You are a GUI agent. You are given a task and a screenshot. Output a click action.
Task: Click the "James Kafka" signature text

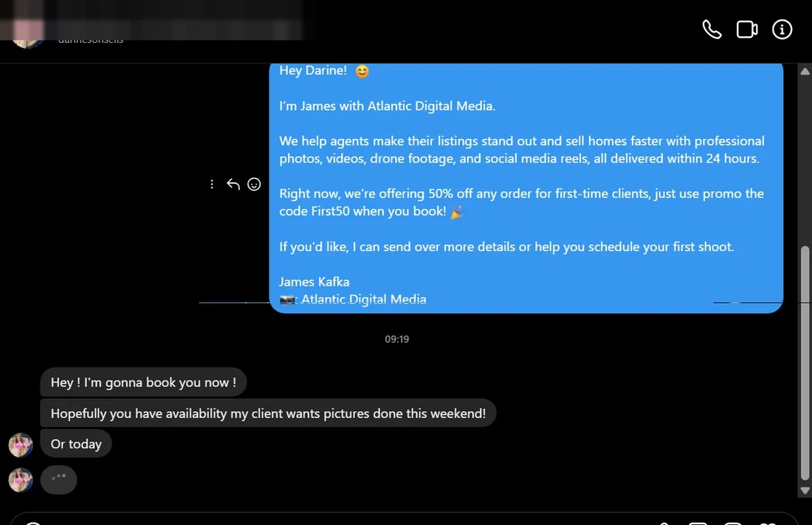(314, 282)
